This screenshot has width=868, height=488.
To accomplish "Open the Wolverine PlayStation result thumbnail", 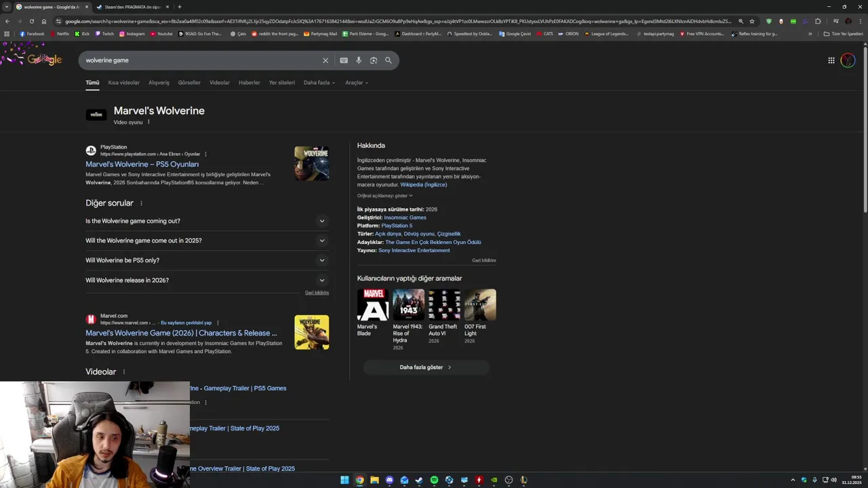I will point(312,163).
